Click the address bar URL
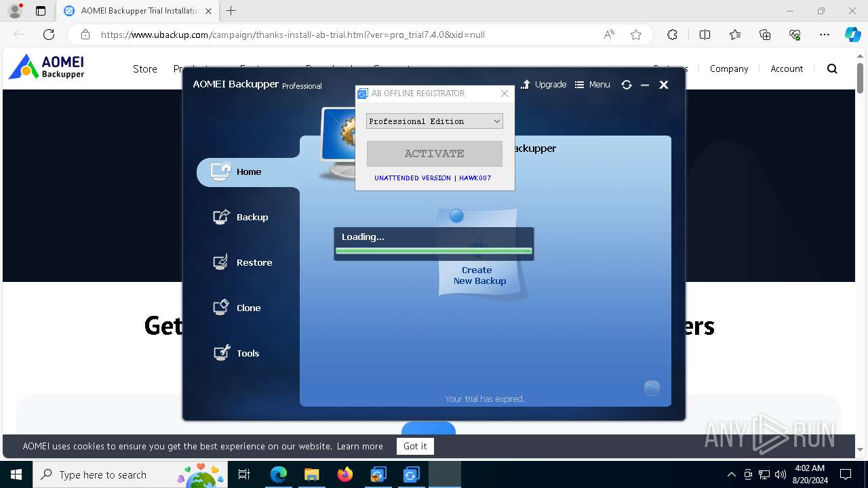The width and height of the screenshot is (868, 488). coord(293,35)
